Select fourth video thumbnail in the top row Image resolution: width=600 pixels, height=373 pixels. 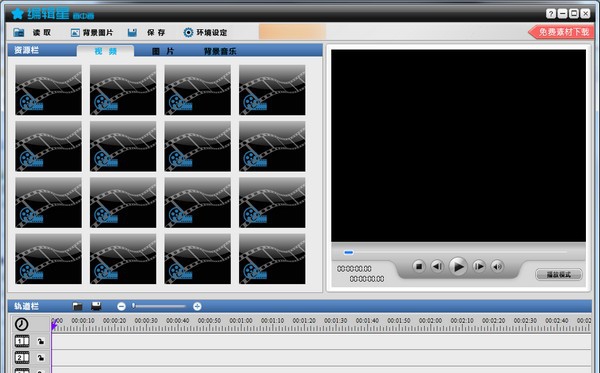click(272, 90)
